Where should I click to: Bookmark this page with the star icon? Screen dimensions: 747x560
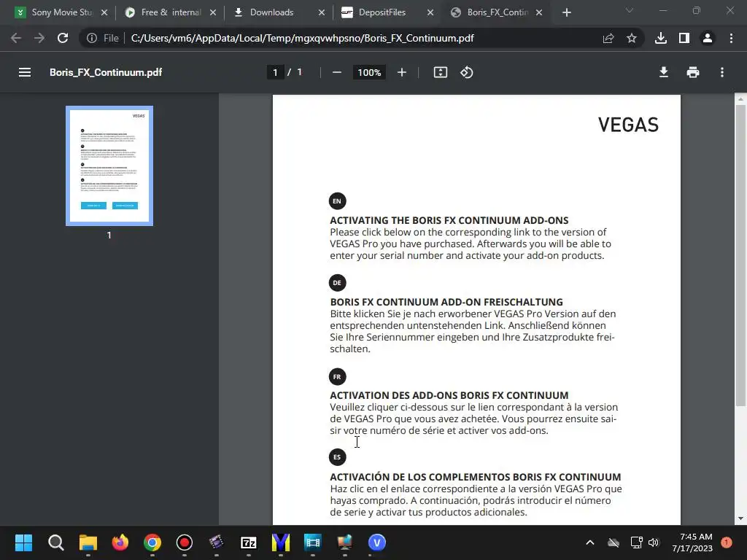coord(631,38)
